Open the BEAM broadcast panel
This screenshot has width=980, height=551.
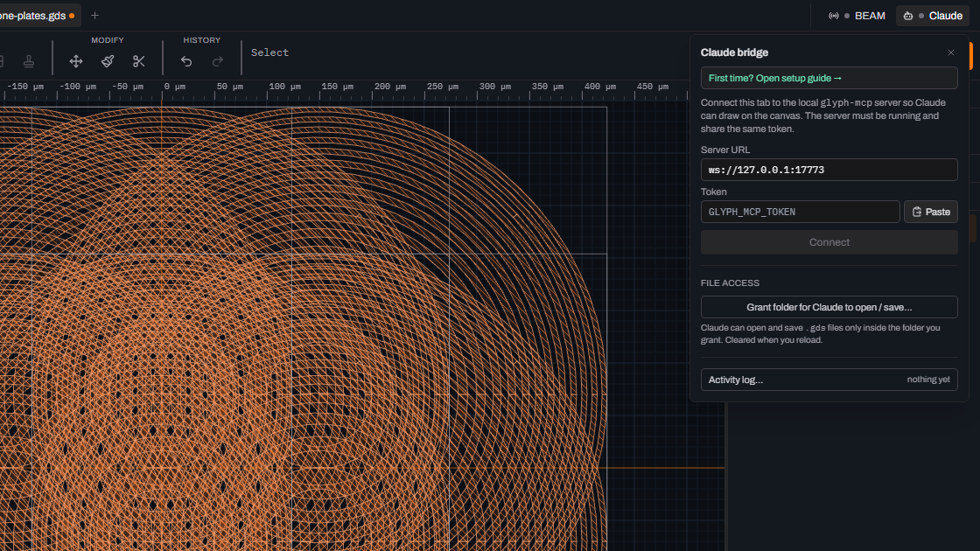pos(857,16)
